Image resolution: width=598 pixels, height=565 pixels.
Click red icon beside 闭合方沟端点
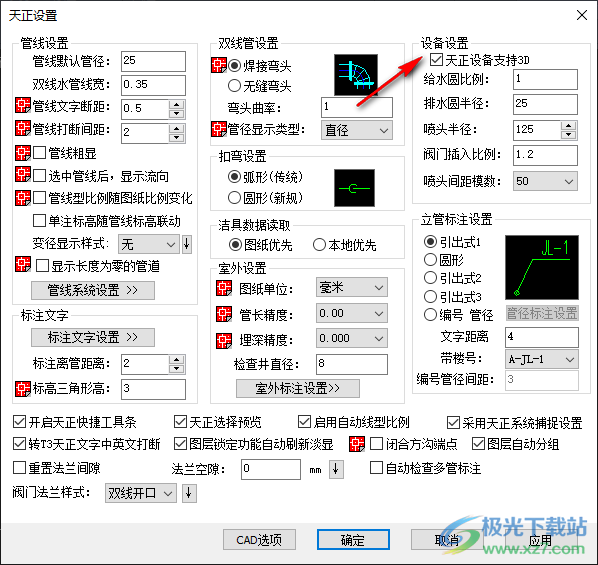coord(357,444)
